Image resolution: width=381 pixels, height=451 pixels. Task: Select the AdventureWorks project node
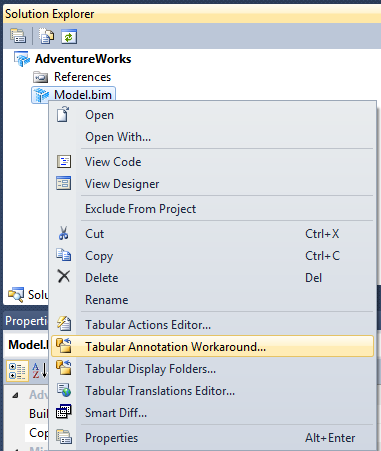coord(83,59)
